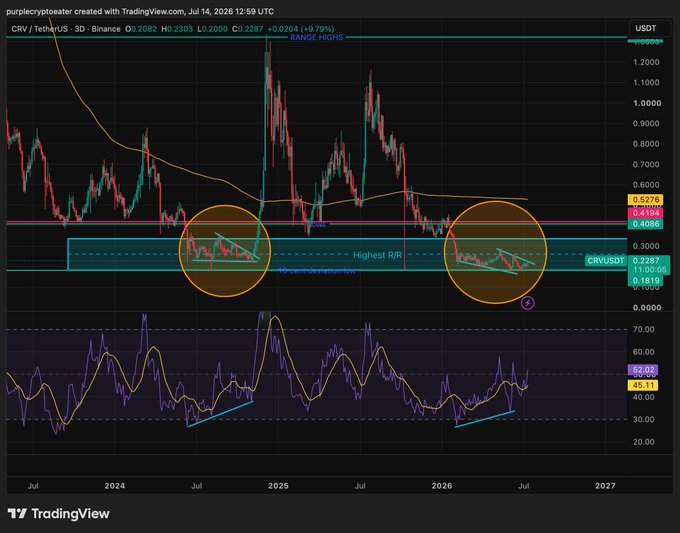
Task: Click the low value L0.2000
Action: (212, 29)
